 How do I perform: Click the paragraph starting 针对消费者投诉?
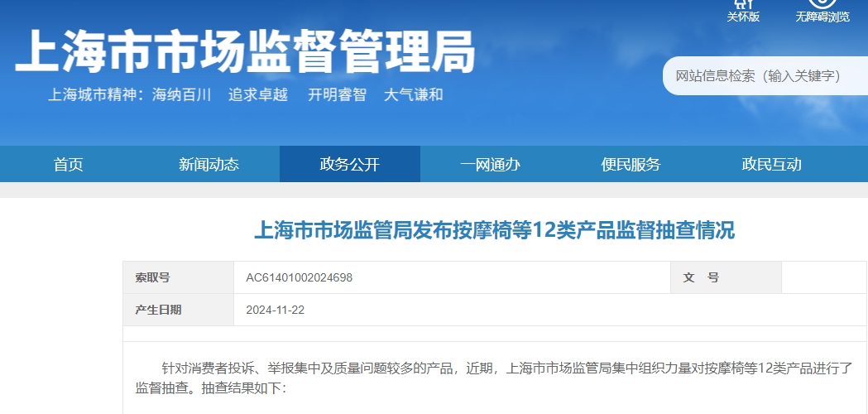coord(494,378)
